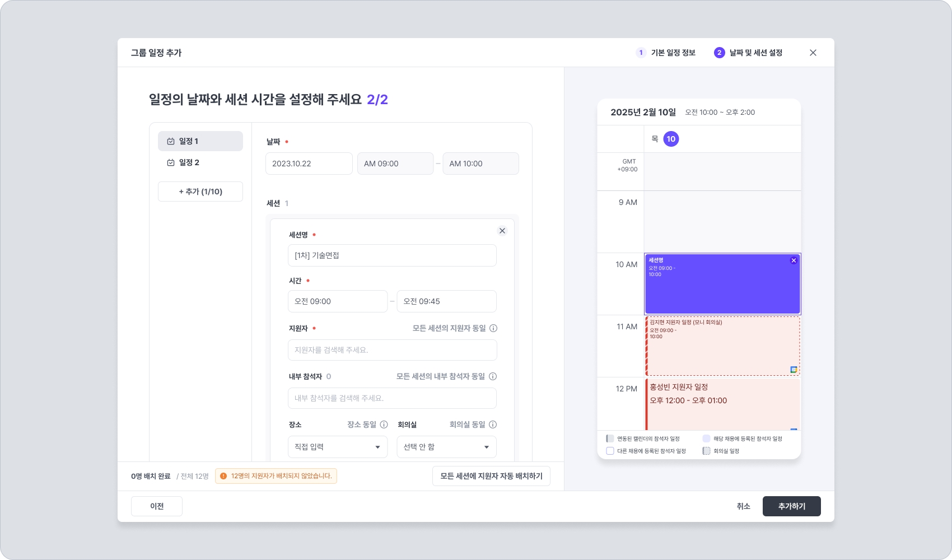The height and width of the screenshot is (560, 952).
Task: Toggle 회의실 동일 option
Action: 468,424
